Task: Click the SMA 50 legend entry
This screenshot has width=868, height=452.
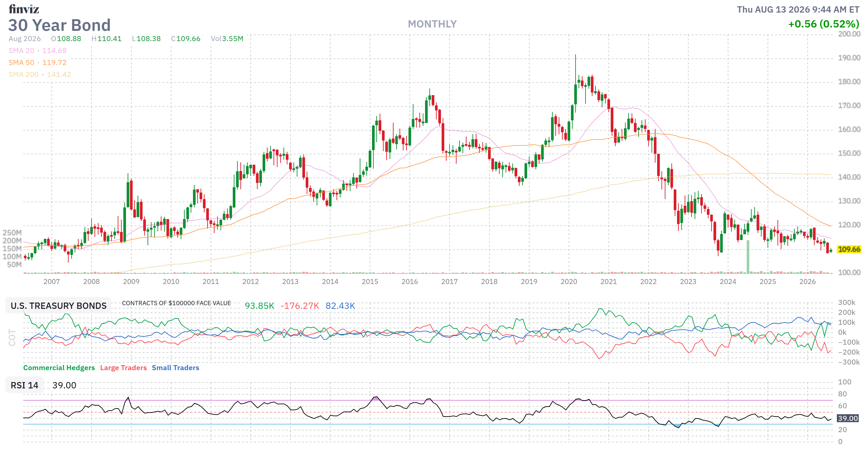Action: click(37, 63)
